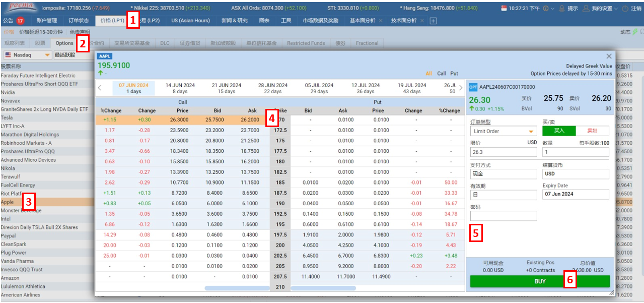Open the 有效期 日 selector
The height and width of the screenshot is (303, 644).
click(504, 194)
